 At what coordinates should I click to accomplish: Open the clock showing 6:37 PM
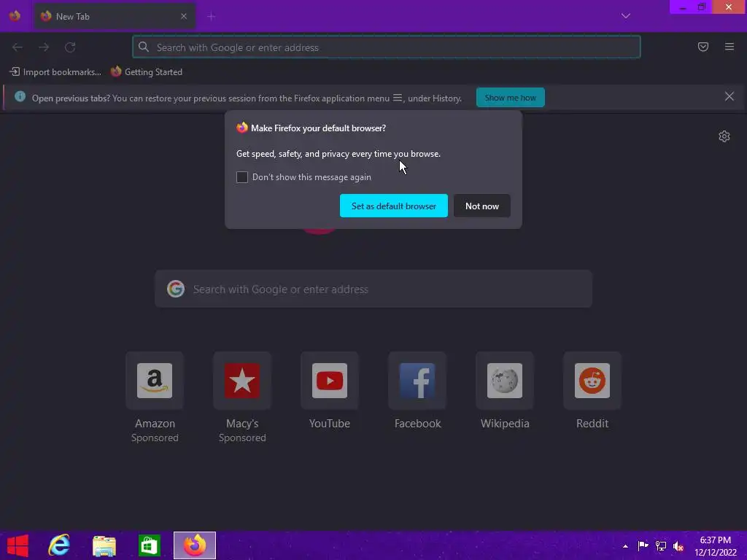(x=715, y=546)
